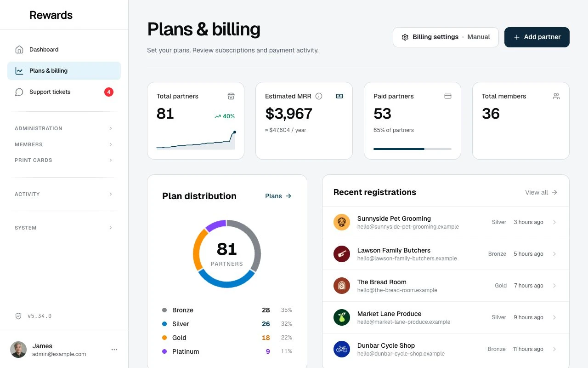The height and width of the screenshot is (368, 588).
Task: Click the v5.34.0 version label
Action: [40, 316]
